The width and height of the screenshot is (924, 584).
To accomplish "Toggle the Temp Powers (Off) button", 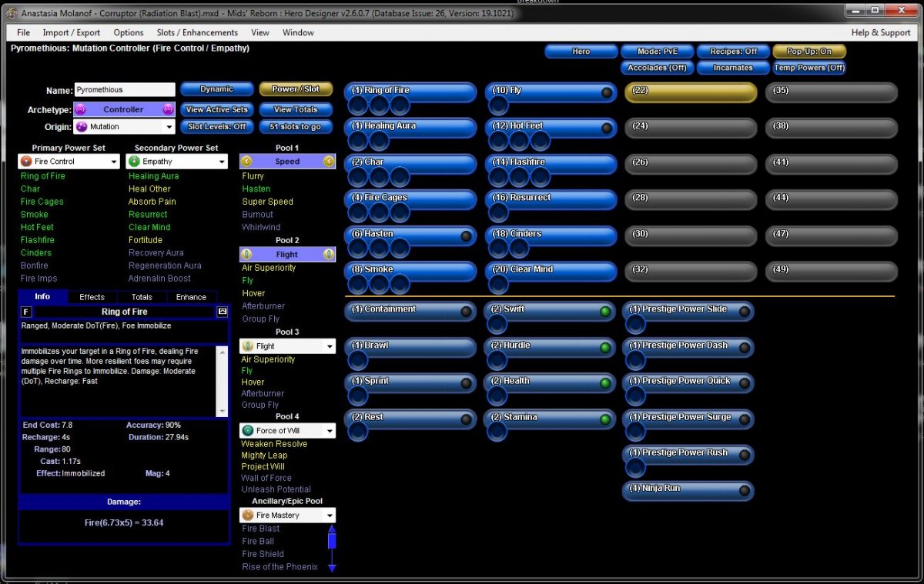I will click(809, 68).
